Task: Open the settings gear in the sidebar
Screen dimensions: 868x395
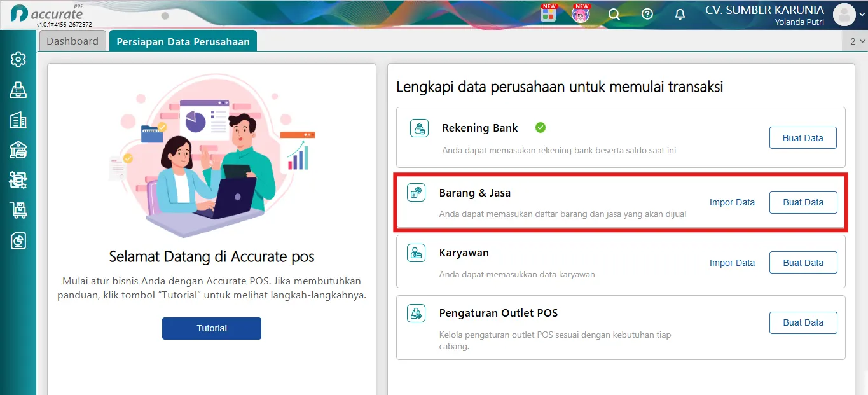Action: coord(18,59)
